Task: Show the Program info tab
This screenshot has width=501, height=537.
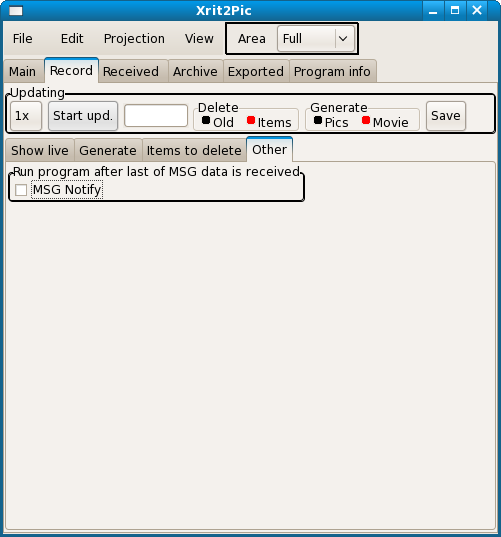Action: point(332,72)
